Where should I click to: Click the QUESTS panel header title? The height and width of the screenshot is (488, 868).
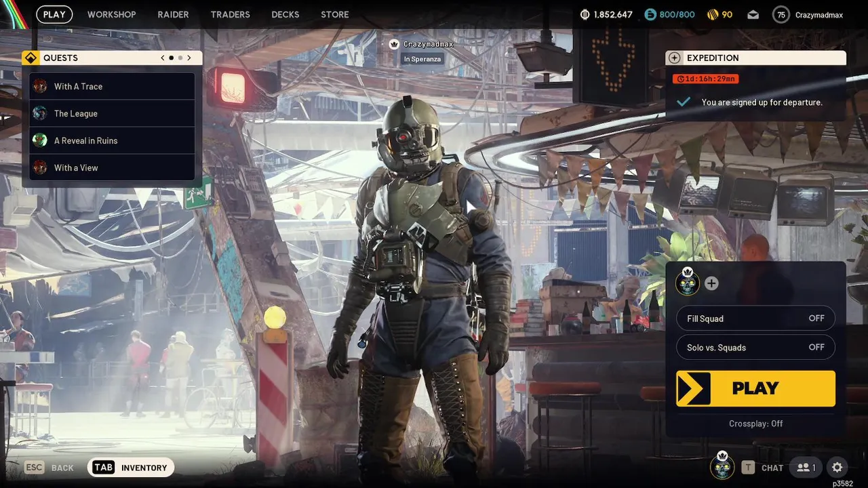[60, 58]
